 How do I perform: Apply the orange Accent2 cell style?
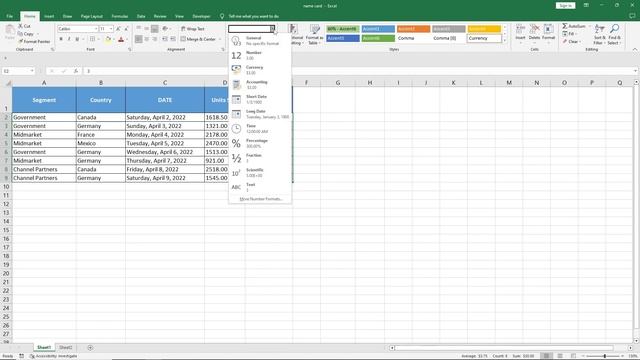click(413, 29)
